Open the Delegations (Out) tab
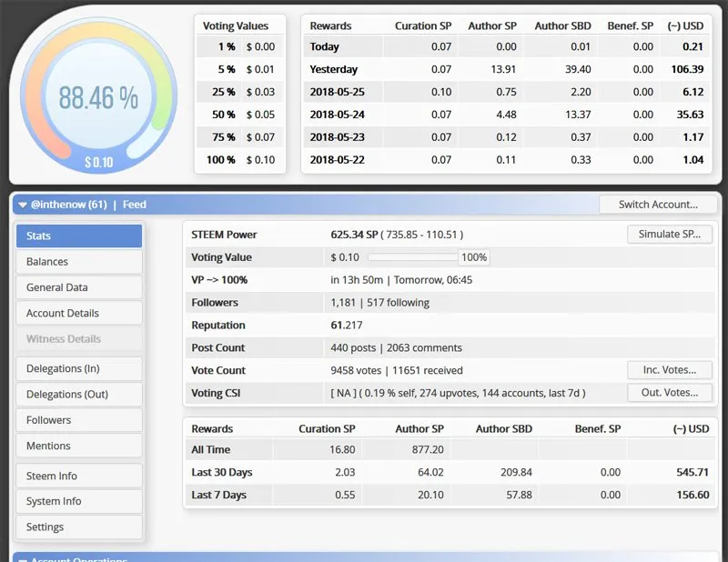The image size is (728, 562). (79, 395)
